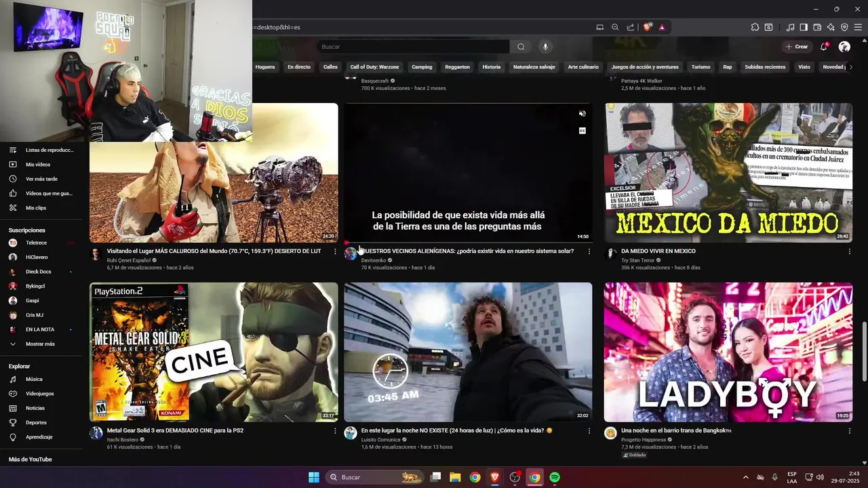Open options for Luisito Comunica video
Image resolution: width=868 pixels, height=488 pixels.
click(589, 431)
